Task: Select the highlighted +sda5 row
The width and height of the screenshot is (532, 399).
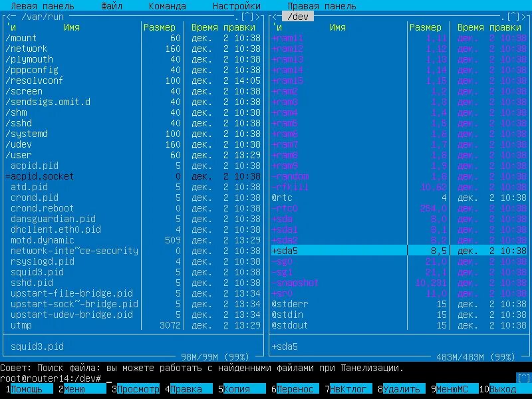Action: pos(399,251)
